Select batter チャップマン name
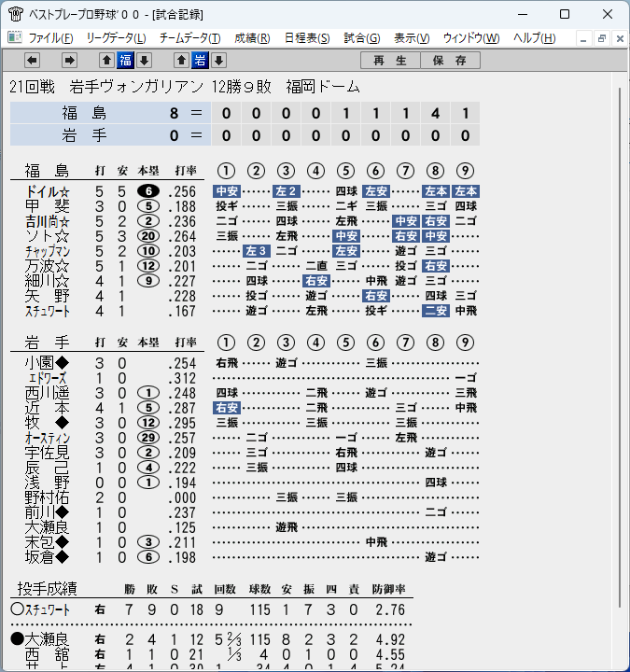This screenshot has width=630, height=672. coord(48,251)
